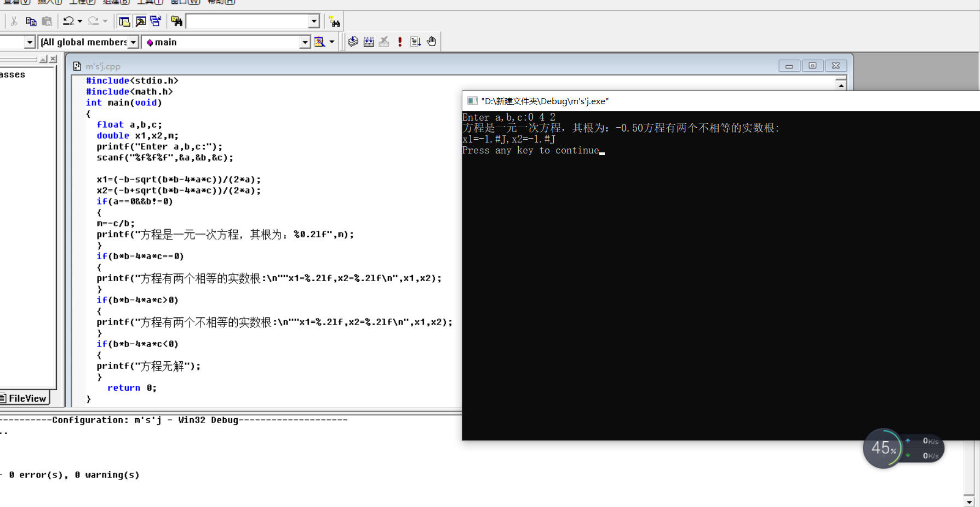The height and width of the screenshot is (507, 980).
Task: Click the Redo arrow icon
Action: pos(94,21)
